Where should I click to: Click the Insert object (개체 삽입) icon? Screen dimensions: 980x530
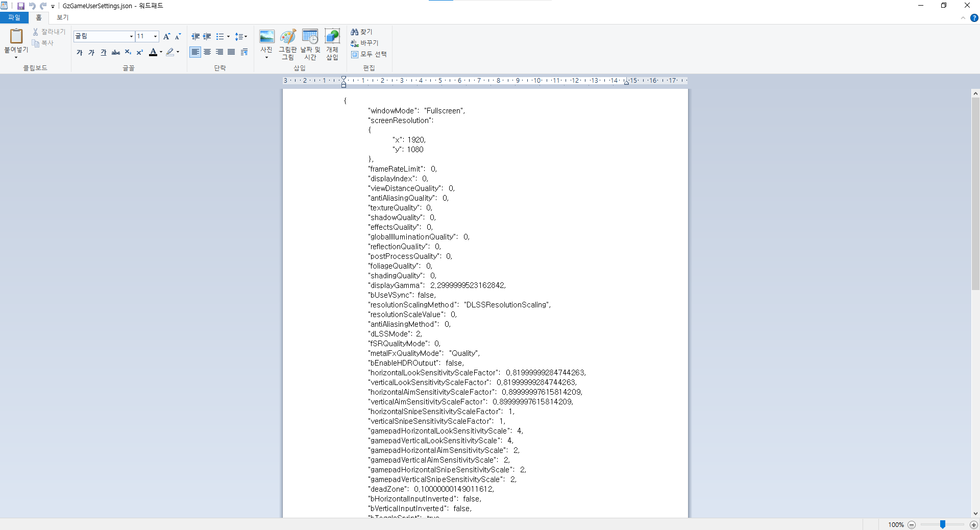coord(332,37)
